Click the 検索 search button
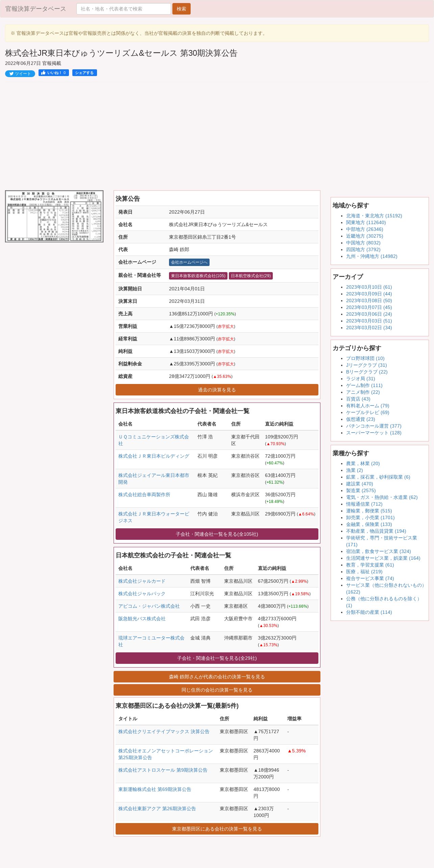Viewport: 434px width, 868px height. pos(181,9)
